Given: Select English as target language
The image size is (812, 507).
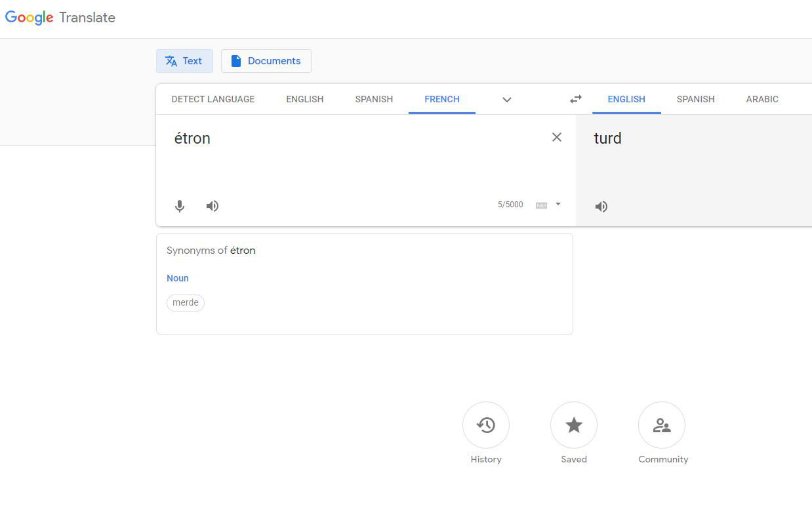Looking at the screenshot, I should pos(626,99).
